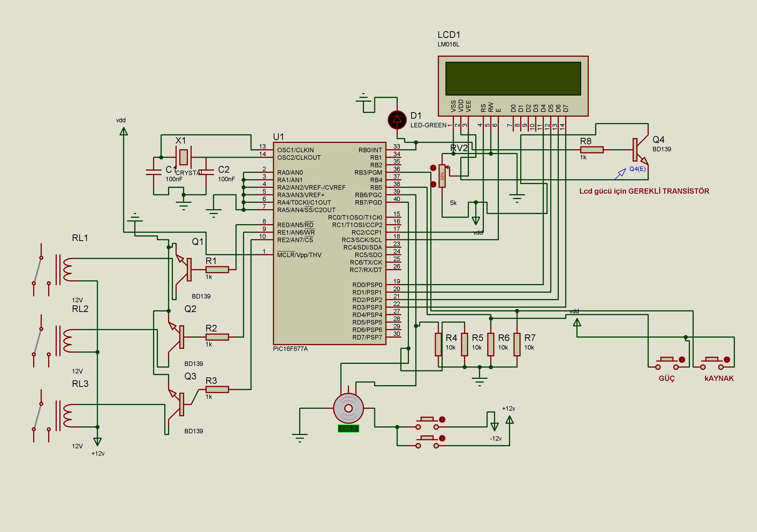The image size is (757, 532).
Task: Toggle the upper motor push button latch
Action: [442, 420]
